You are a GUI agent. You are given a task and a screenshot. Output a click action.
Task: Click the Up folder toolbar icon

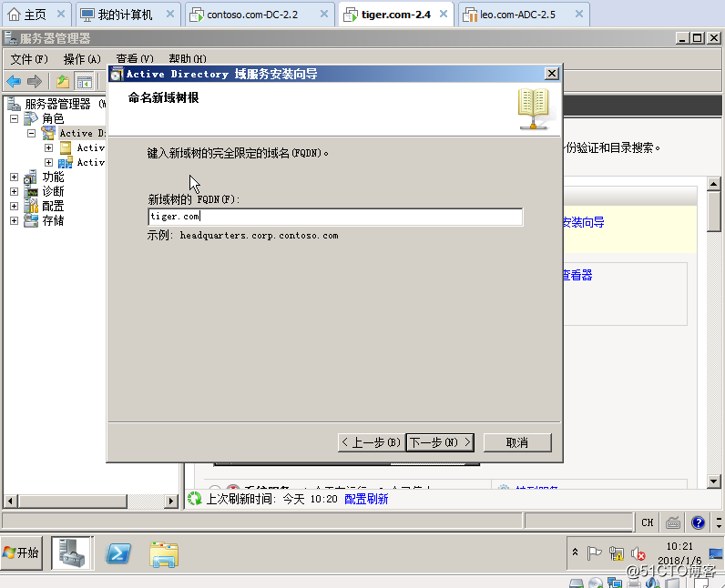tap(63, 82)
